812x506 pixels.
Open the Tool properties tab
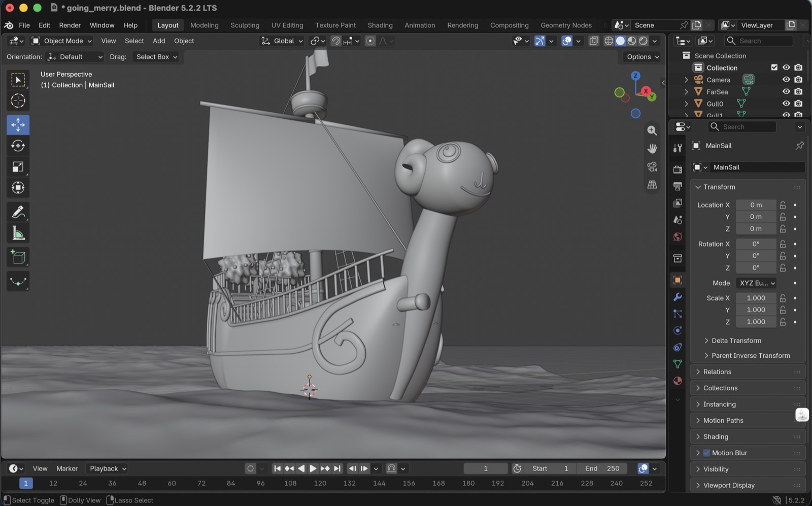pos(678,148)
